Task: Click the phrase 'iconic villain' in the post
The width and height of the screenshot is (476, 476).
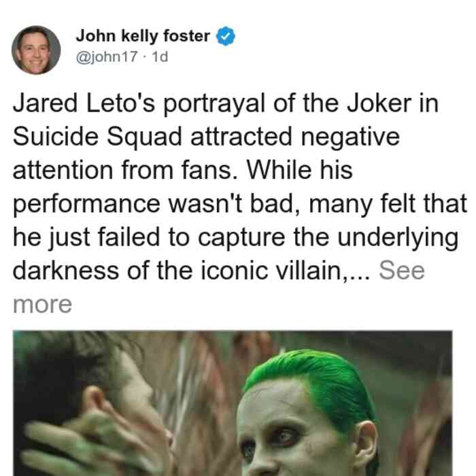Action: (x=271, y=271)
